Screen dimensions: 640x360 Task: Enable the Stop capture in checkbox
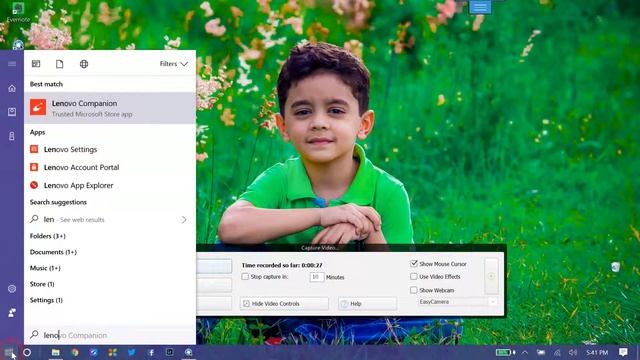pos(245,277)
